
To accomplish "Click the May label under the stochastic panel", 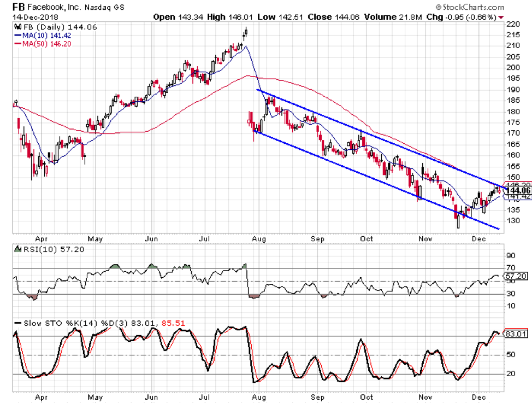I will (x=95, y=397).
